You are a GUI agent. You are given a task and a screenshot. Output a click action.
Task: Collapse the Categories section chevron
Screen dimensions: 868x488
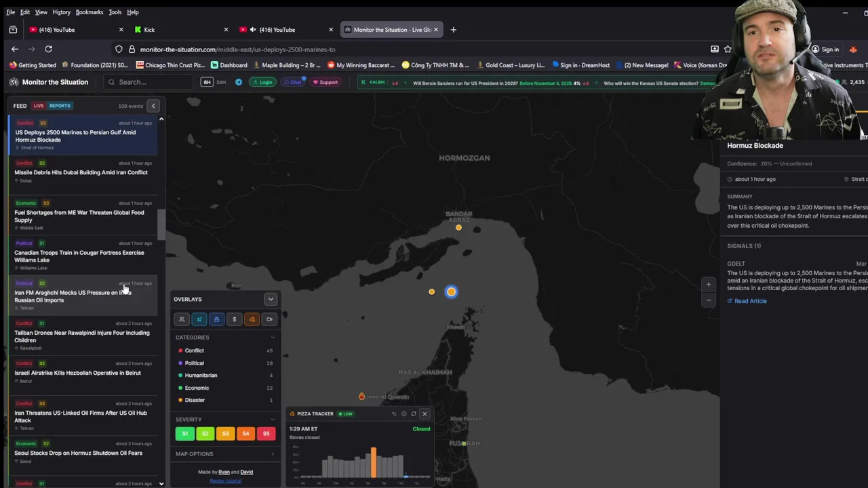pyautogui.click(x=273, y=338)
